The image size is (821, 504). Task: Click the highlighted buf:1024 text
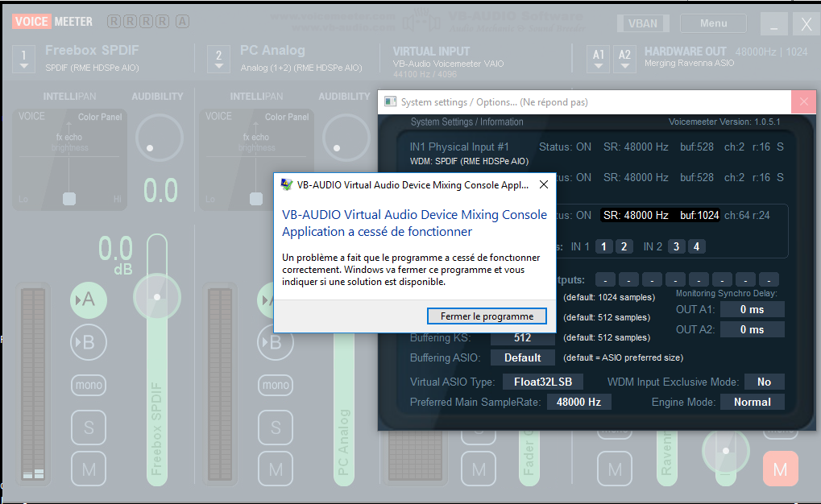(x=699, y=215)
